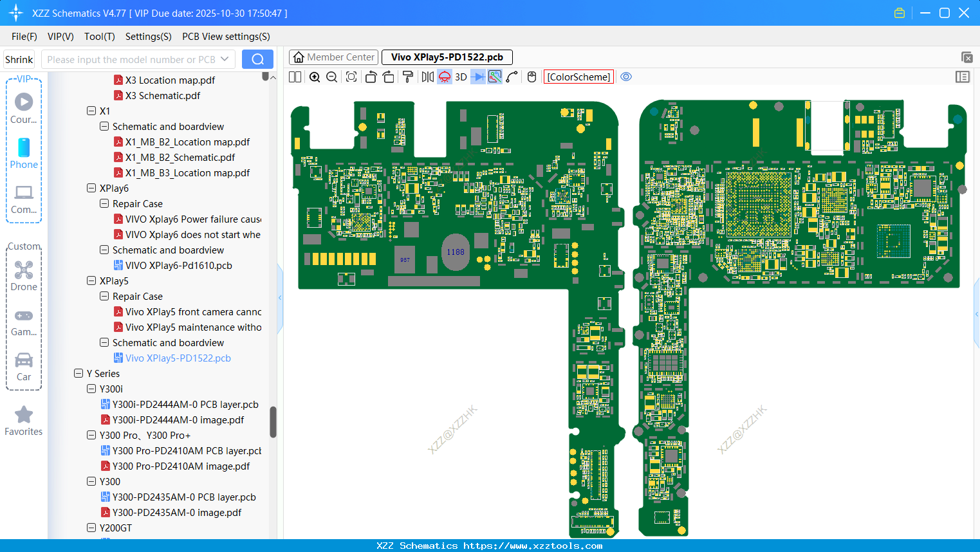Click the Shrink button
The image size is (980, 552).
tap(19, 59)
